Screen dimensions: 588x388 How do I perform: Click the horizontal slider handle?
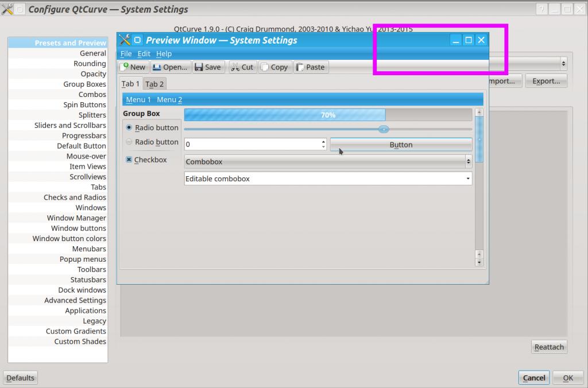pos(384,129)
